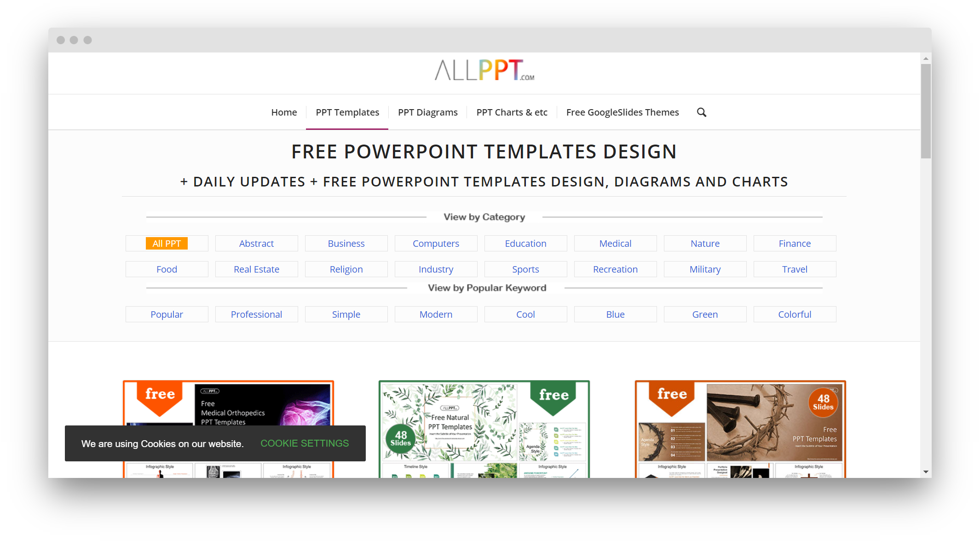Click the Military category icon
The width and height of the screenshot is (980, 547).
[705, 269]
